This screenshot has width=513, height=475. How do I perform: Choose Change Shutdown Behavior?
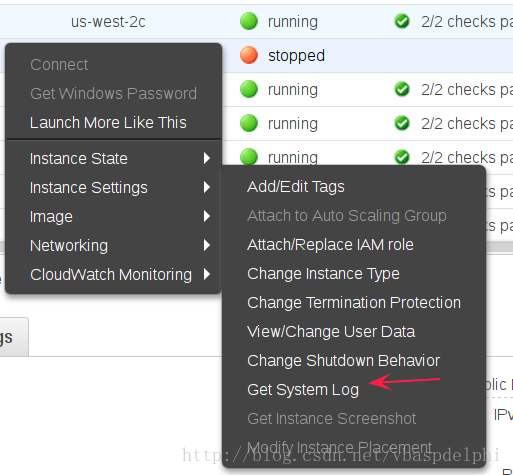(x=343, y=361)
